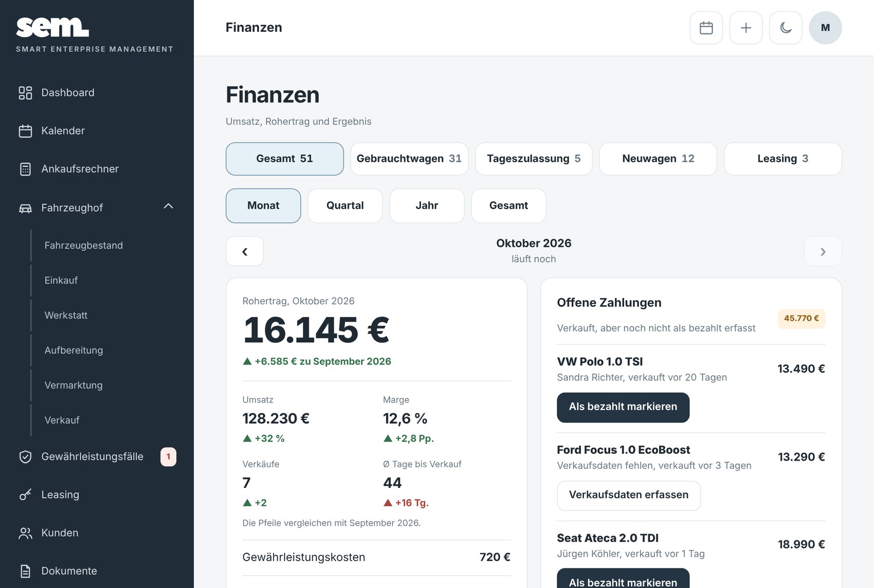
Task: Open Verkauf submenu item
Action: [62, 420]
